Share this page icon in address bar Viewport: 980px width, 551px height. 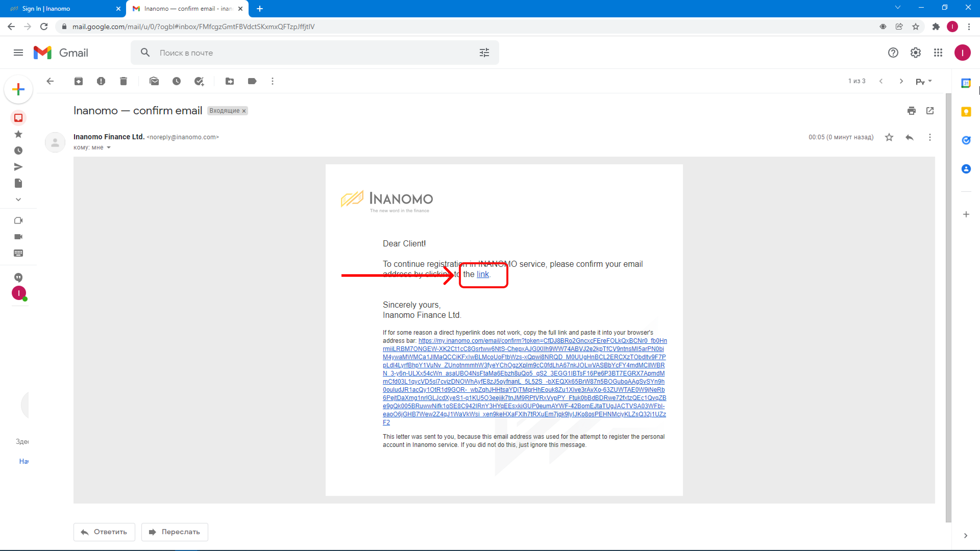pos(899,26)
